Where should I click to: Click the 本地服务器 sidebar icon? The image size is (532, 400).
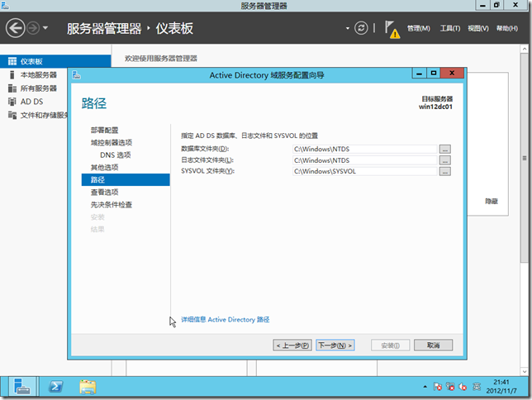point(12,74)
